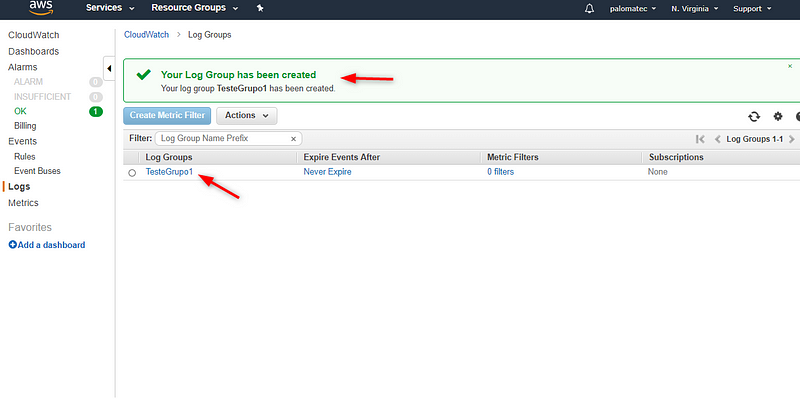Open the Support dropdown
800x399 pixels.
[x=752, y=9]
